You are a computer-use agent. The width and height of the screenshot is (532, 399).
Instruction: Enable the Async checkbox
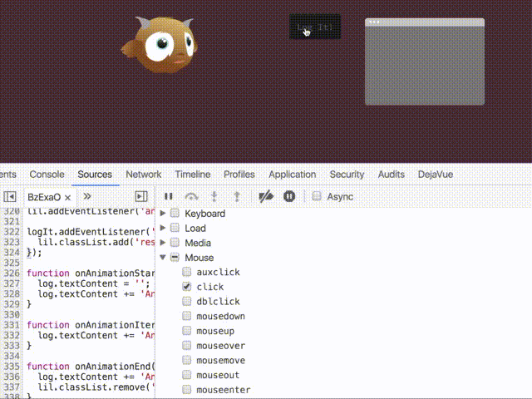pos(317,196)
